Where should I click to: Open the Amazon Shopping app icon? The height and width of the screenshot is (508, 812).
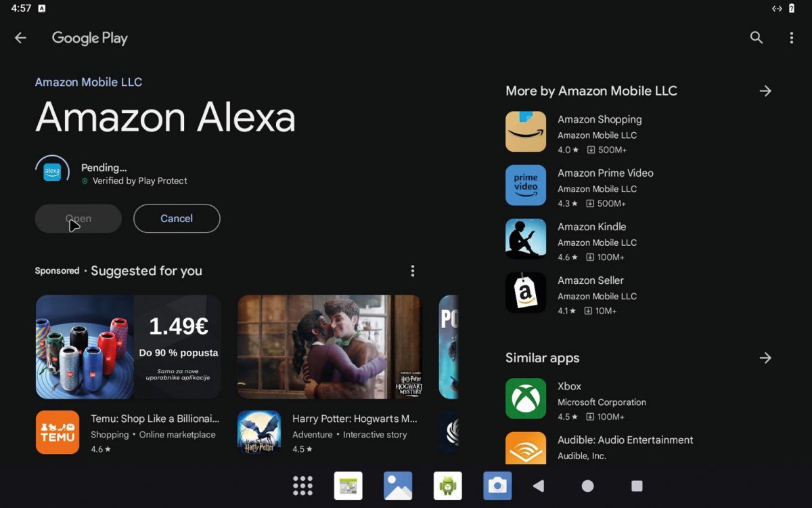[x=526, y=131]
